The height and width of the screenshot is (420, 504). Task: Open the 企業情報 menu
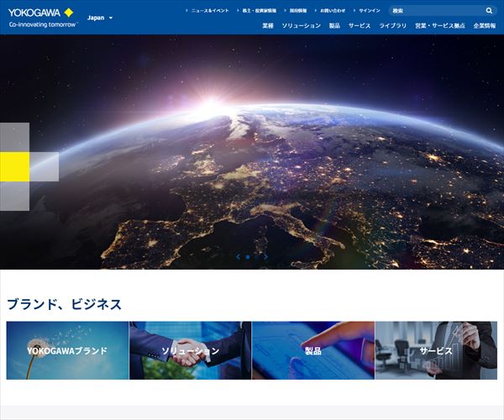(485, 26)
